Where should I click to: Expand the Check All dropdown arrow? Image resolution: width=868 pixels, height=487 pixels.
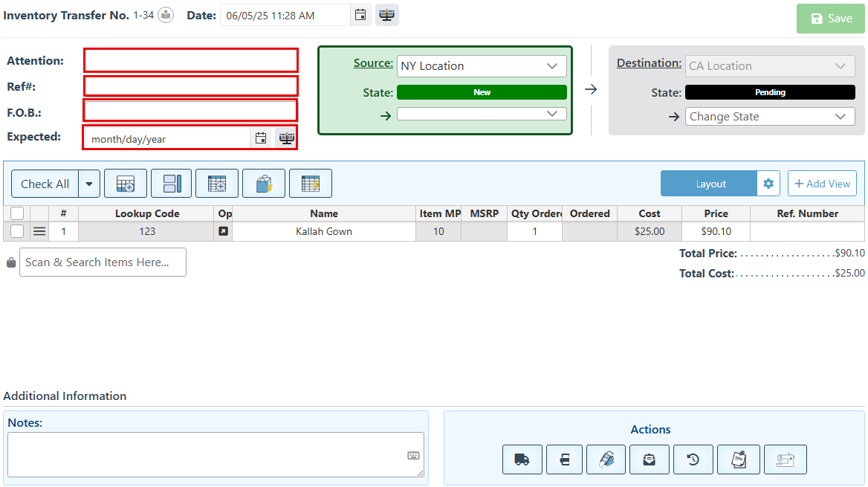[89, 184]
